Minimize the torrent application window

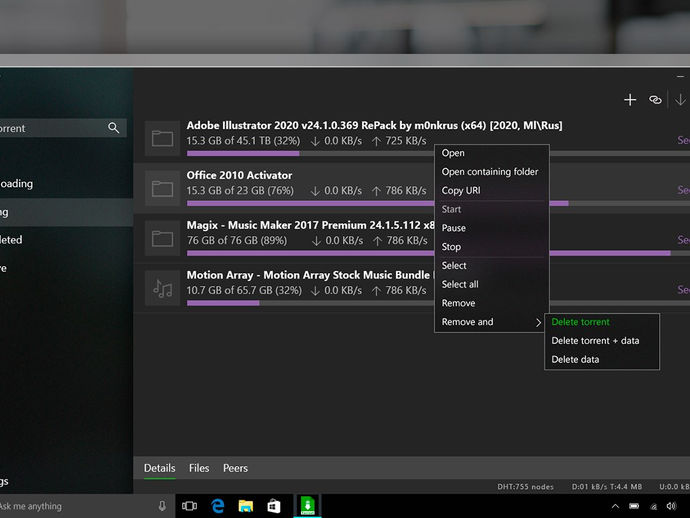click(x=680, y=77)
